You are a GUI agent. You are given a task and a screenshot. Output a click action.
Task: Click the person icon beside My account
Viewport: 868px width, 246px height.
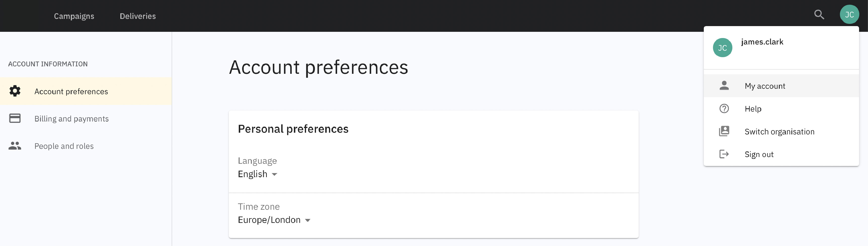point(724,86)
